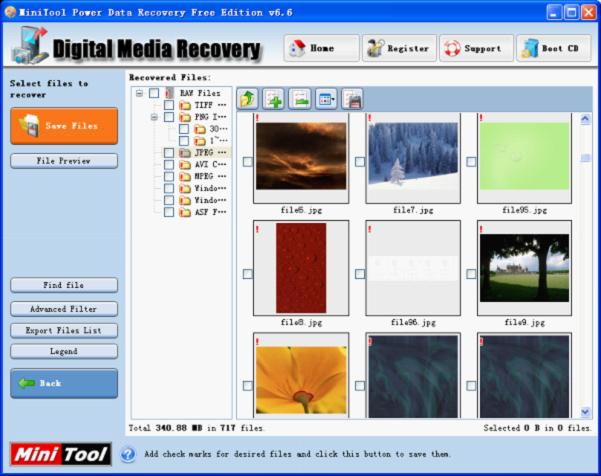The width and height of the screenshot is (601, 476).
Task: Click the File Preview button
Action: pyautogui.click(x=64, y=161)
